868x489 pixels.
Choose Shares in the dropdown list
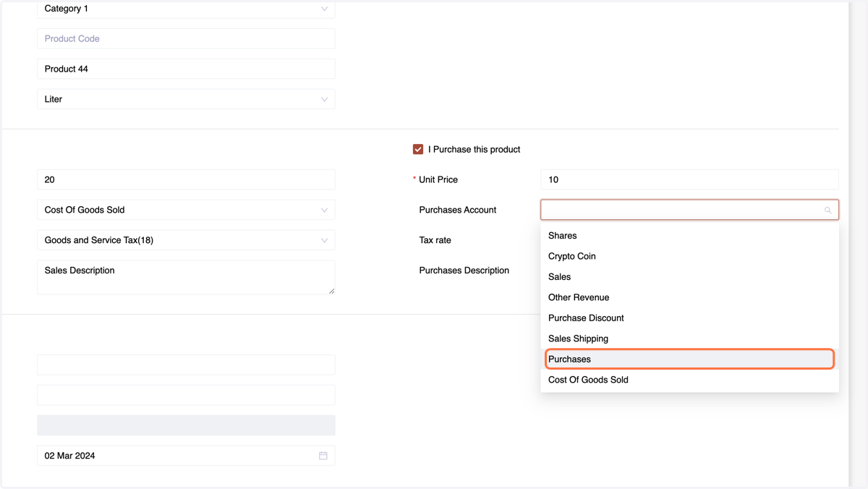689,236
